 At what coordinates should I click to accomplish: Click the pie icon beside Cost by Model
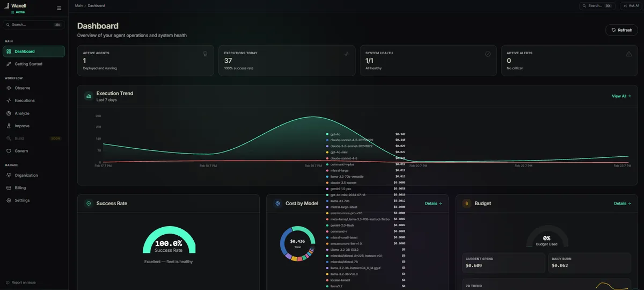click(x=277, y=204)
